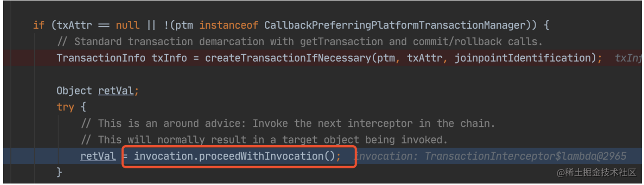
Task: Click the joinpointIdentification argument
Action: tap(524, 58)
